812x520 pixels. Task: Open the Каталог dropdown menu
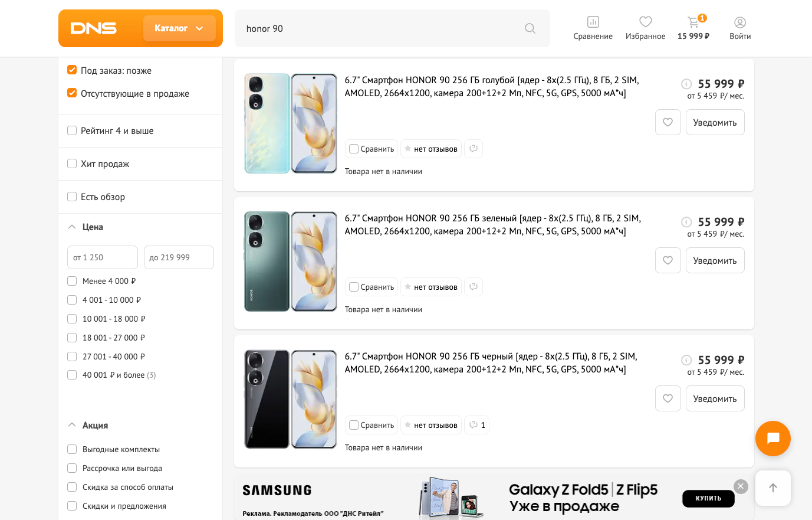pos(179,28)
